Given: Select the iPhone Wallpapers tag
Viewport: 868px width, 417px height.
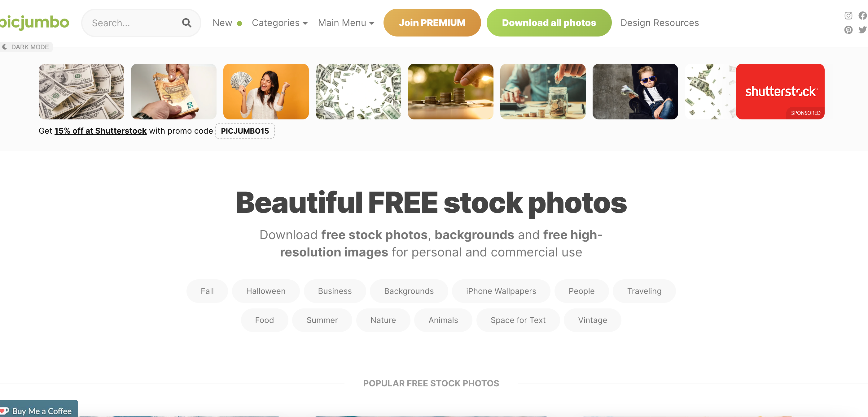Looking at the screenshot, I should tap(501, 291).
